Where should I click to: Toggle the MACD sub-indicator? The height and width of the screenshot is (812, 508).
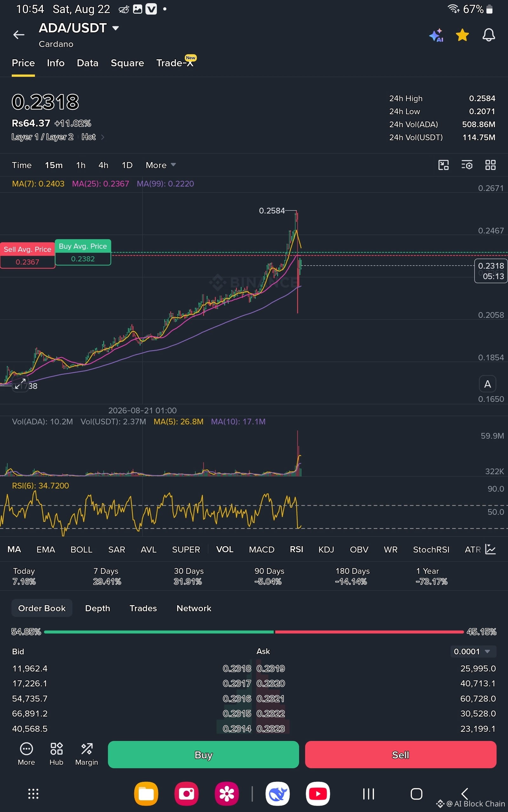tap(262, 549)
